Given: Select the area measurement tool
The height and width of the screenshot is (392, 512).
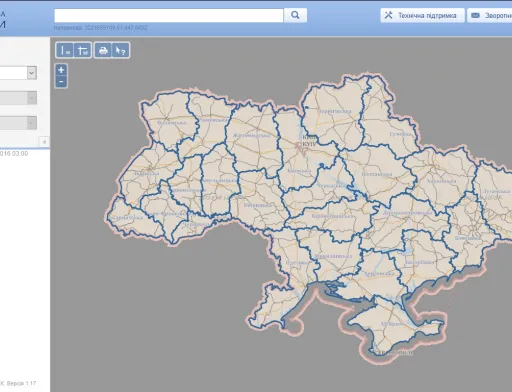Looking at the screenshot, I should click(82, 51).
